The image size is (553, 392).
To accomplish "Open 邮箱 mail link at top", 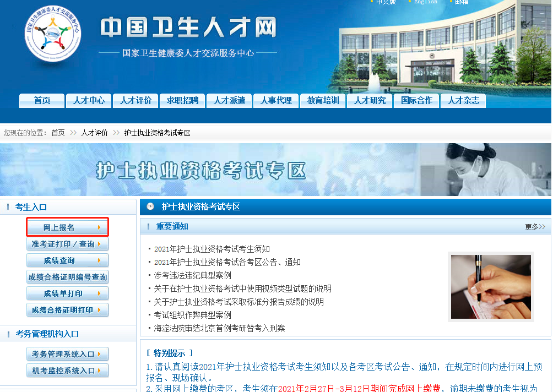I will 462,2.
